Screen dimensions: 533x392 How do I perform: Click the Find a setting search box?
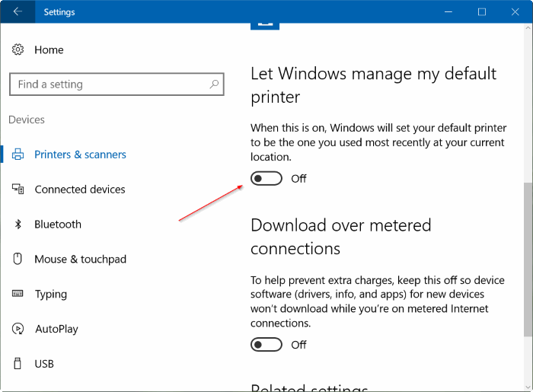point(116,84)
